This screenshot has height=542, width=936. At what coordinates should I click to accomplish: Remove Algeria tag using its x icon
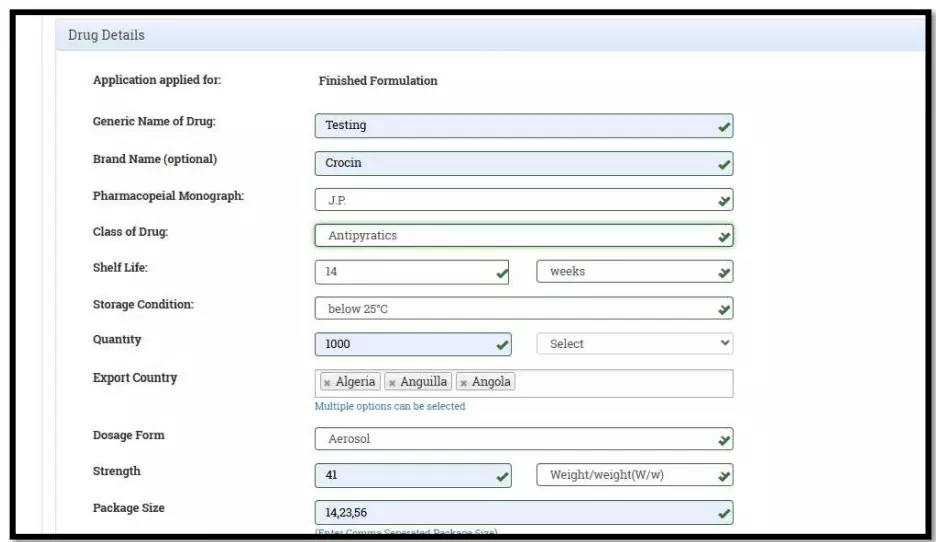tap(327, 382)
